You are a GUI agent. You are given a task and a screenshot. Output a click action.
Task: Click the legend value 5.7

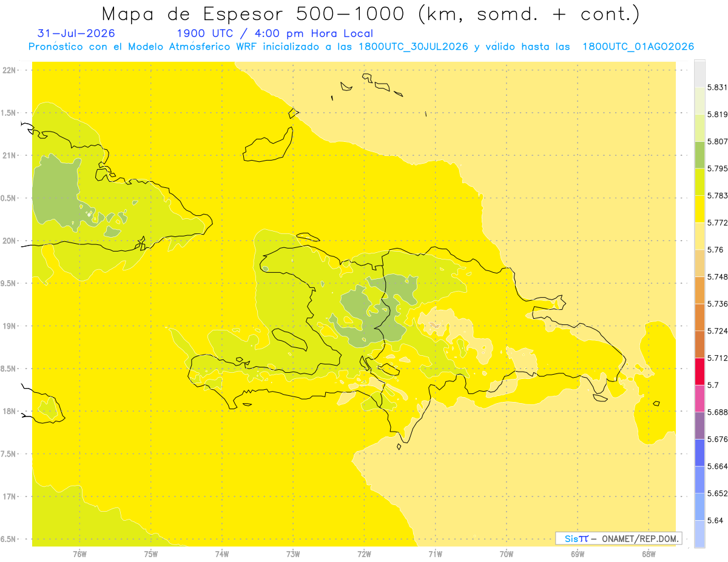pyautogui.click(x=713, y=385)
